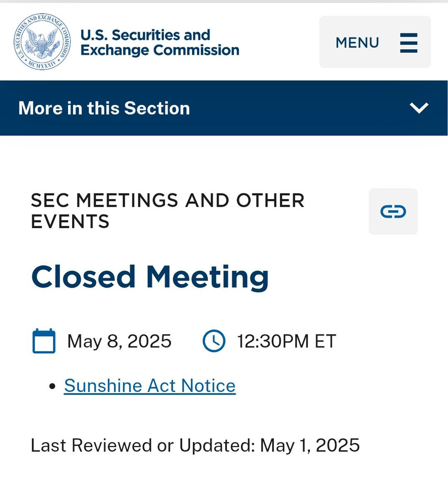This screenshot has height=501, width=448.
Task: Expand the More in this Section chevron
Action: [x=419, y=108]
